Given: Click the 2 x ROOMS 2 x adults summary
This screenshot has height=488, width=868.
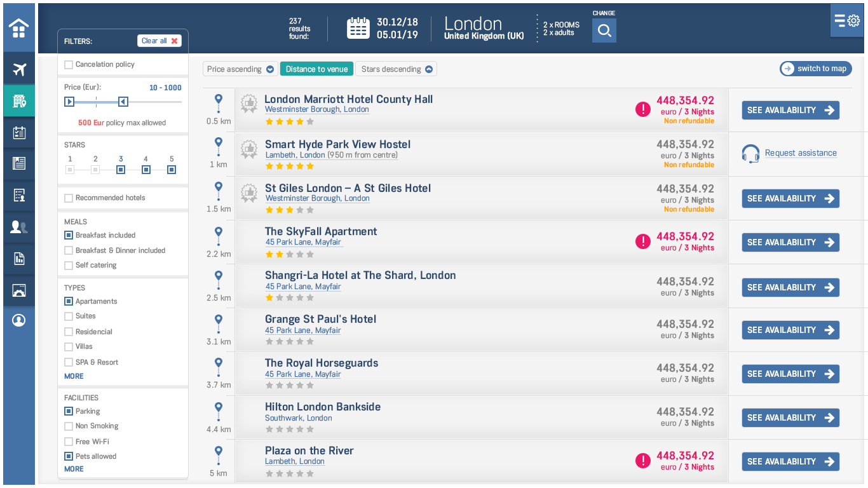Looking at the screenshot, I should [561, 29].
